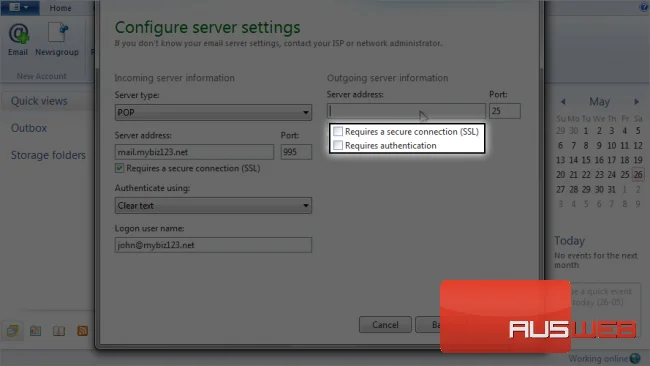Click the Email new account icon
Image resolution: width=650 pixels, height=366 pixels.
point(18,40)
